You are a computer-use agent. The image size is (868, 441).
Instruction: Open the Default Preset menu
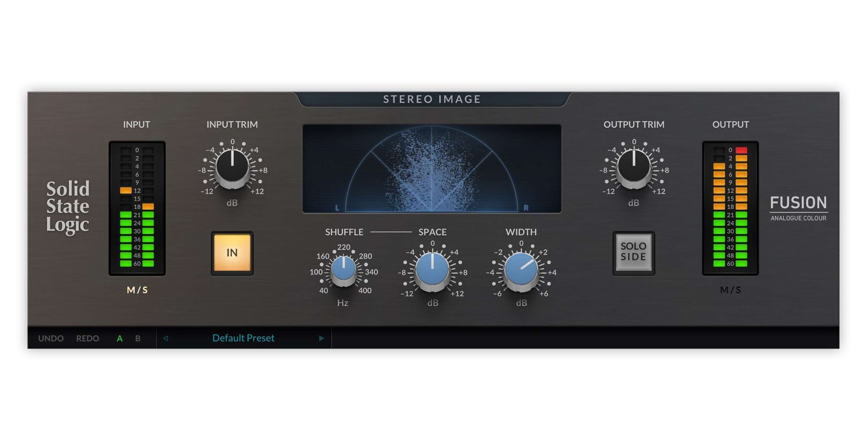[x=243, y=338]
